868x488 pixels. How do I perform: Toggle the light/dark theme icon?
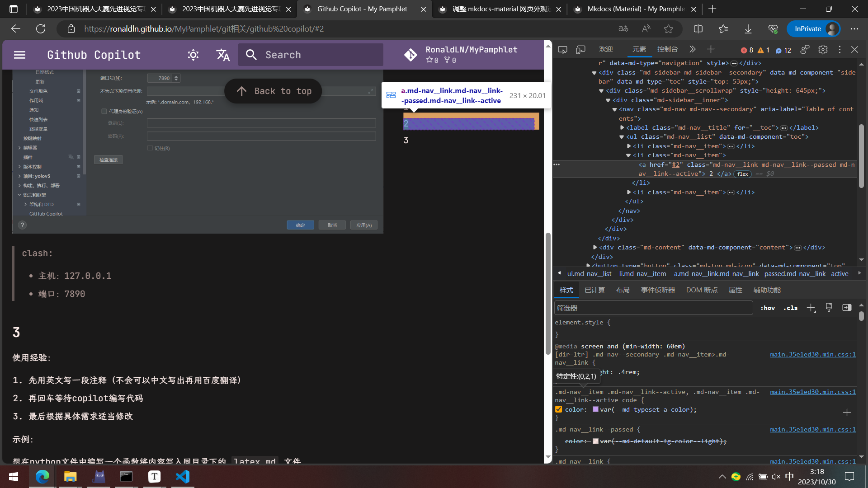click(193, 55)
